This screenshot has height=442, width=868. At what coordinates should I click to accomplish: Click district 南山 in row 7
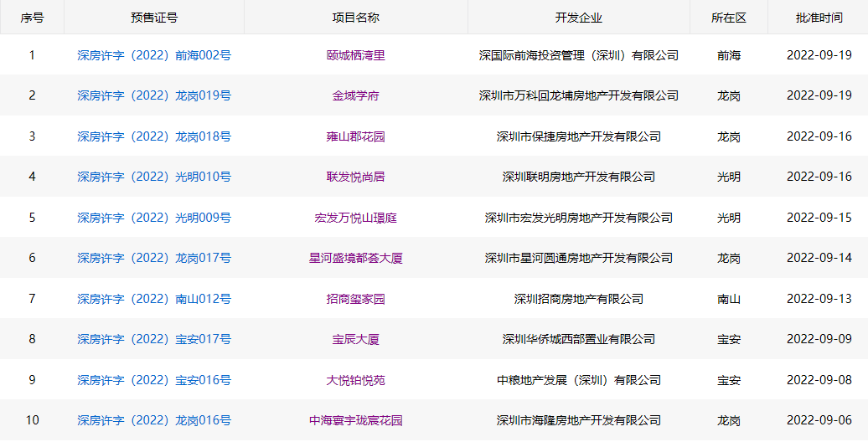tap(729, 300)
